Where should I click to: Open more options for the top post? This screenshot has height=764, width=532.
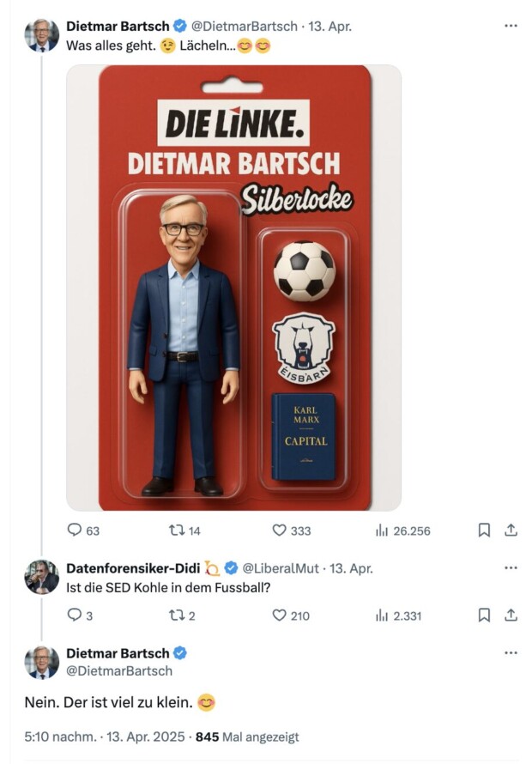tap(511, 26)
